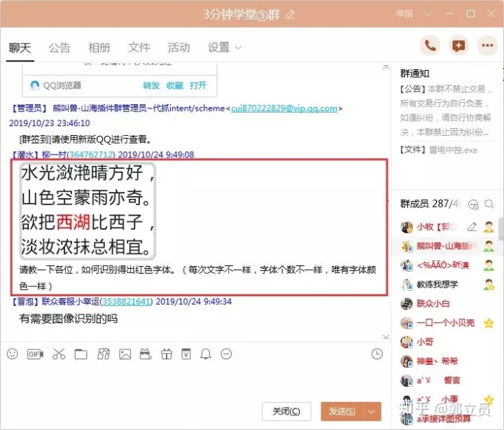Open more tools circled ellipsis icon
504x430 pixels.
[x=226, y=354]
